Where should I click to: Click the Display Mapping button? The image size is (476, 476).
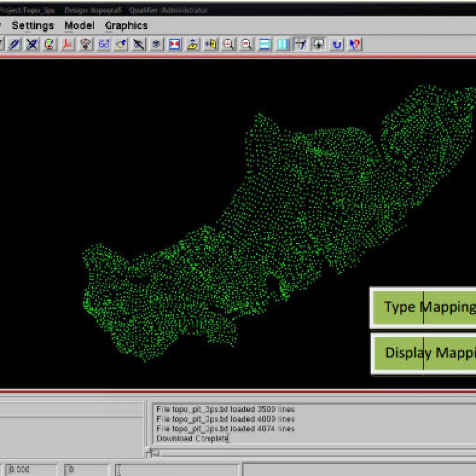click(425, 353)
